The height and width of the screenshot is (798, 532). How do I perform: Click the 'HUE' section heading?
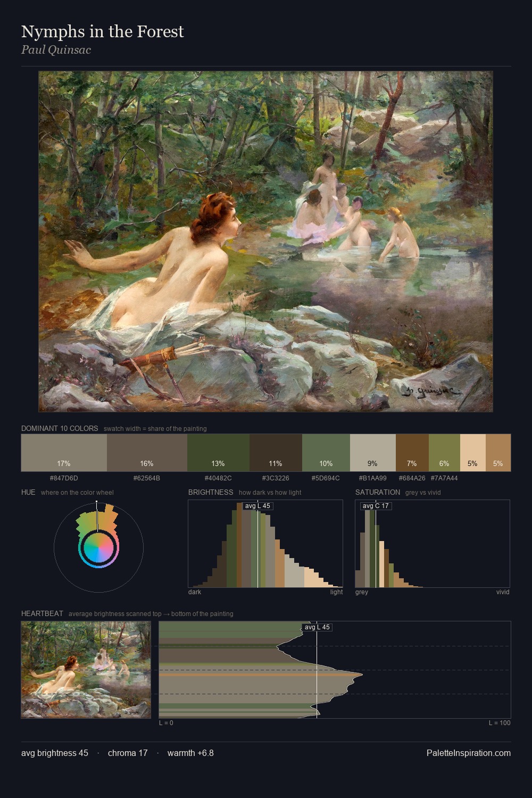pos(28,492)
